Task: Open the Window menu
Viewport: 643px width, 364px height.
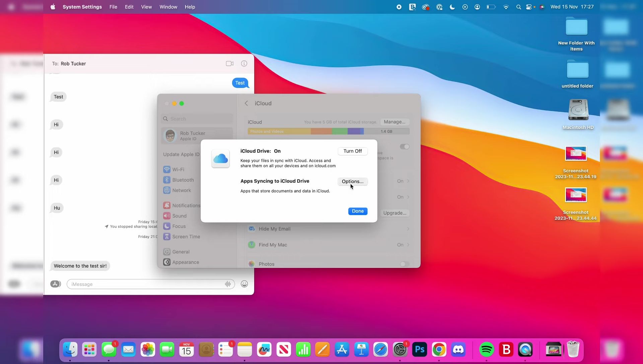Action: (x=168, y=7)
